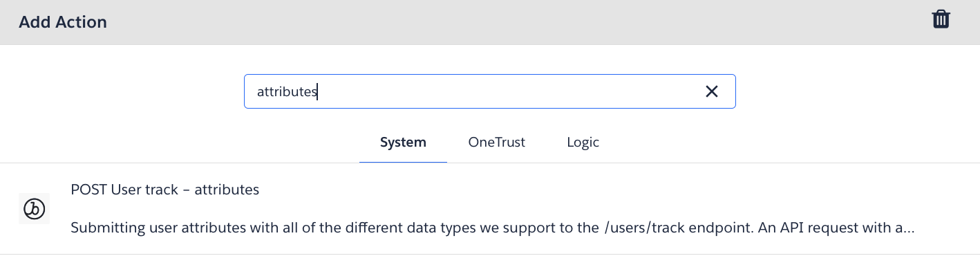980x265 pixels.
Task: Clear the search text using the X
Action: pos(712,91)
